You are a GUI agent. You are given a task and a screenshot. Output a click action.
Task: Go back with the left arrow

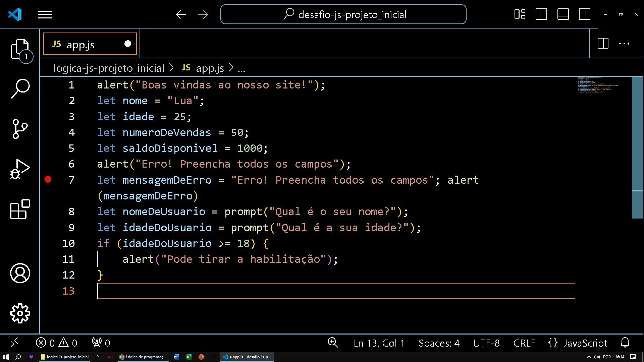click(181, 14)
